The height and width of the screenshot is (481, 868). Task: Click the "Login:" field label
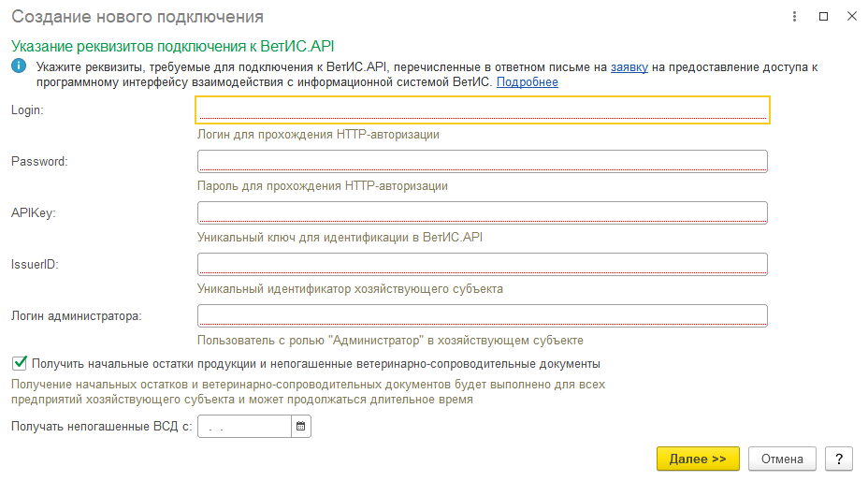point(27,109)
